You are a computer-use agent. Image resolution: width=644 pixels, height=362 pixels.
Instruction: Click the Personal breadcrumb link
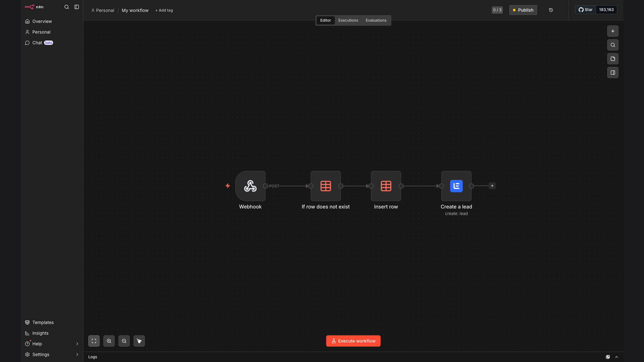pyautogui.click(x=103, y=10)
